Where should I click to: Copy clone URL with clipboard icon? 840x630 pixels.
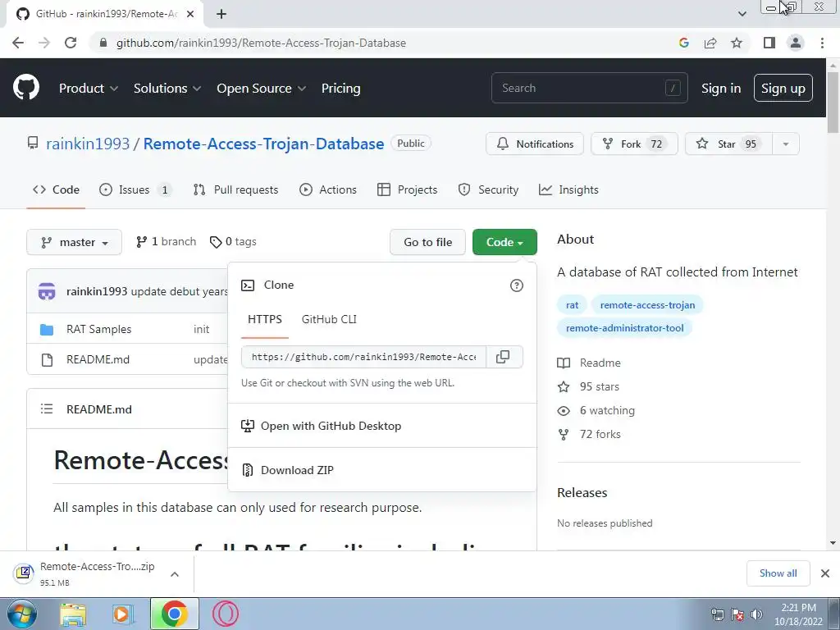click(x=503, y=357)
